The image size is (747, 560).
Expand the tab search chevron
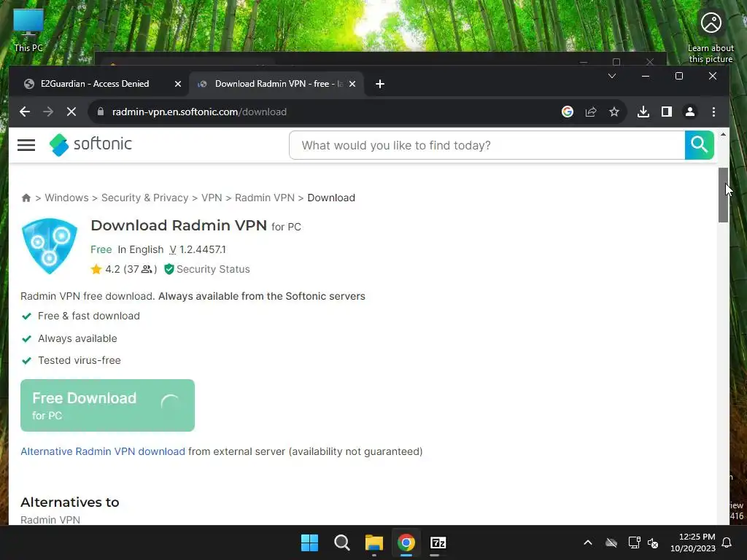coord(612,76)
